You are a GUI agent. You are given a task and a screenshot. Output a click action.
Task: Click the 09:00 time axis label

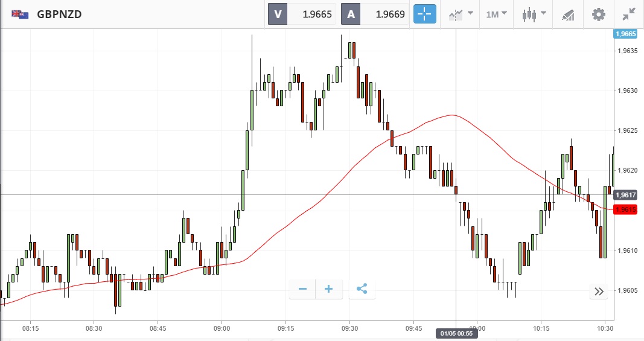coord(222,328)
